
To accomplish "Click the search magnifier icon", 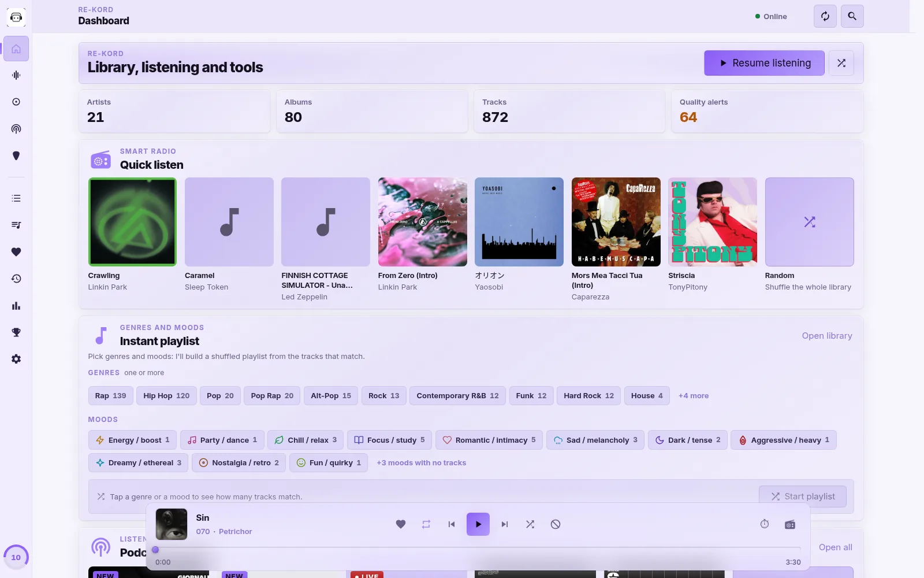I will coord(852,16).
